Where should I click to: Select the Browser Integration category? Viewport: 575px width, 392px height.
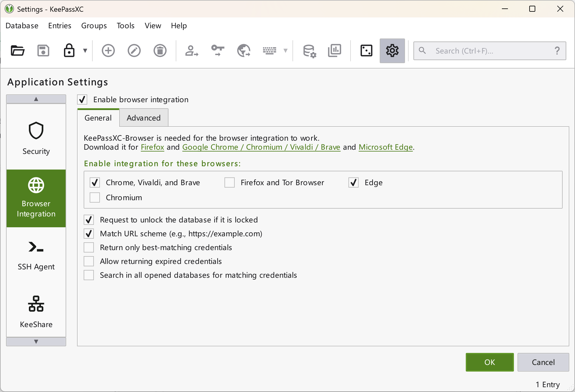[36, 198]
